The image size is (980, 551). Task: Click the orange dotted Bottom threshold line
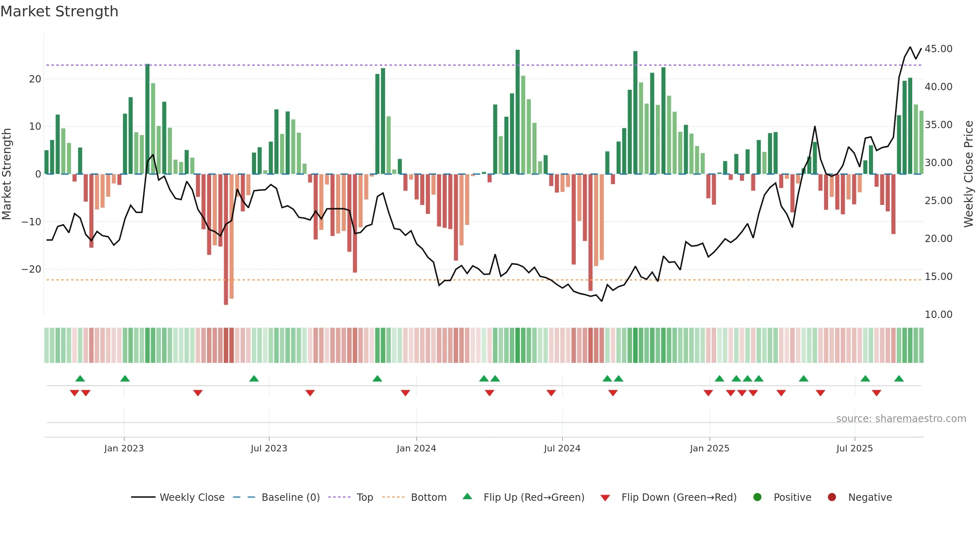484,280
